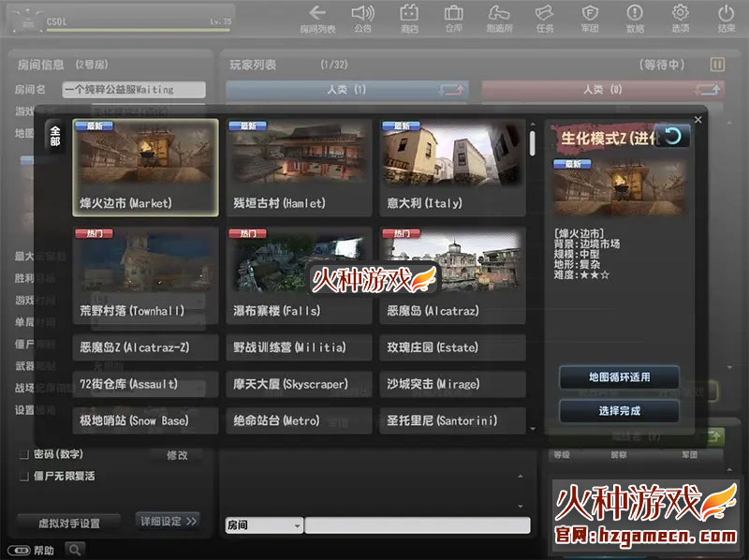Viewport: 749px width, 560px height.
Task: Enable the 僵尸无限复活 checkbox
Action: point(22,475)
